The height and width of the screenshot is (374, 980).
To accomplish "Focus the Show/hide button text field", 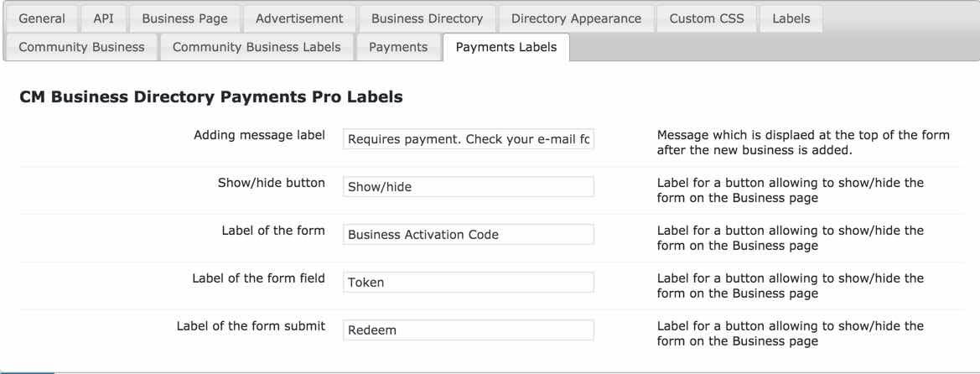I will [469, 187].
